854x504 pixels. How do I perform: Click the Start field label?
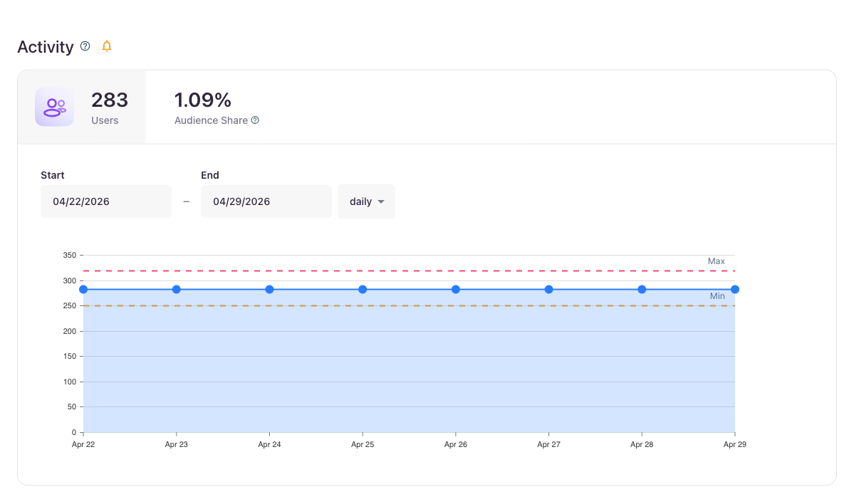(x=52, y=175)
